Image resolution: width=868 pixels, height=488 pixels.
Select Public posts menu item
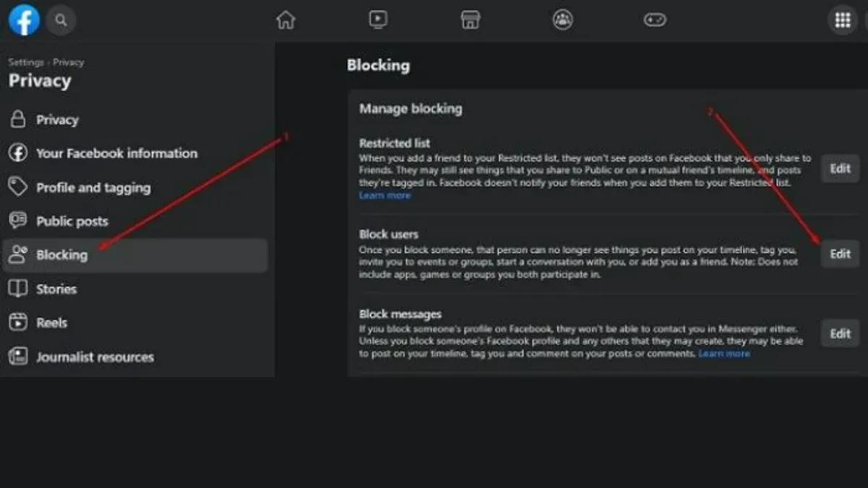pyautogui.click(x=135, y=221)
